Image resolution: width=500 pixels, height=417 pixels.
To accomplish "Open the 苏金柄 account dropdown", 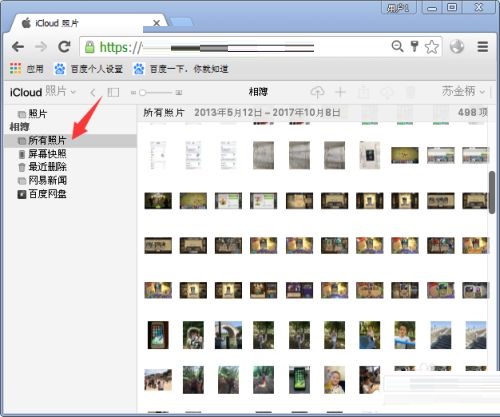I will pos(463,91).
